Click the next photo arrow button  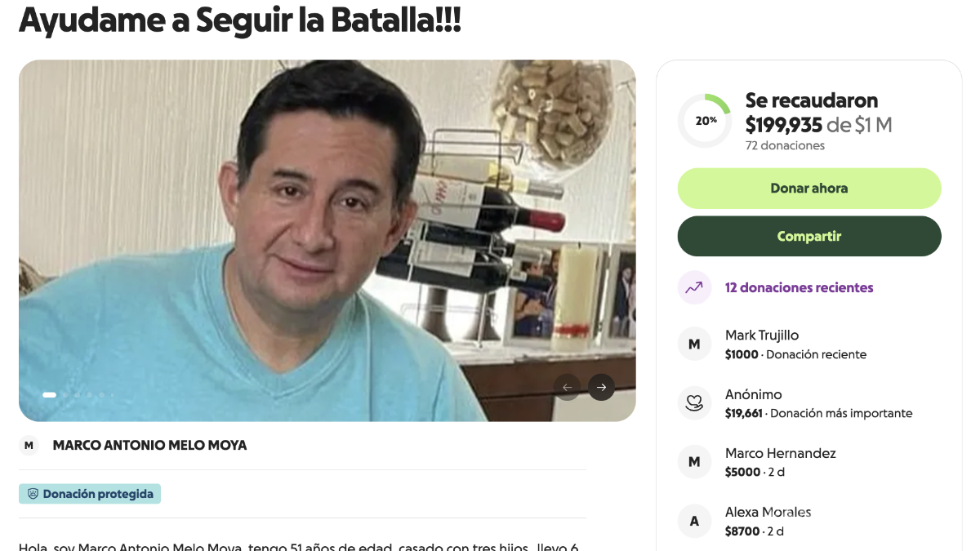[x=601, y=387]
